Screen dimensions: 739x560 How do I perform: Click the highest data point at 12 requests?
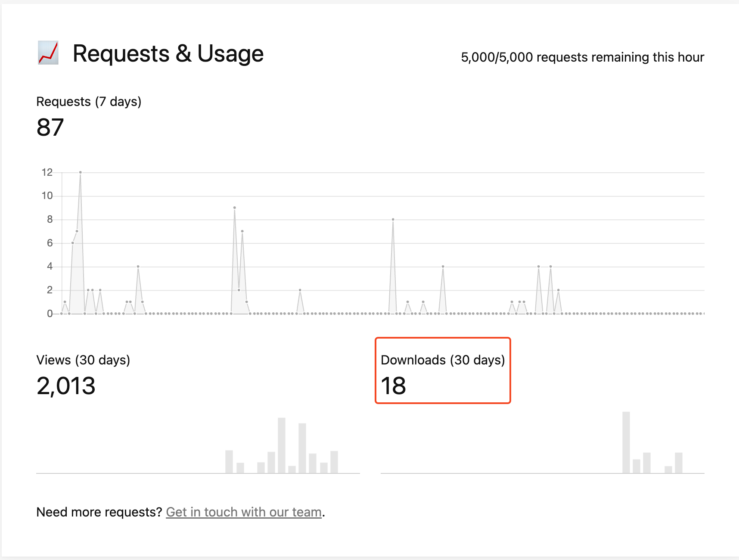(81, 172)
